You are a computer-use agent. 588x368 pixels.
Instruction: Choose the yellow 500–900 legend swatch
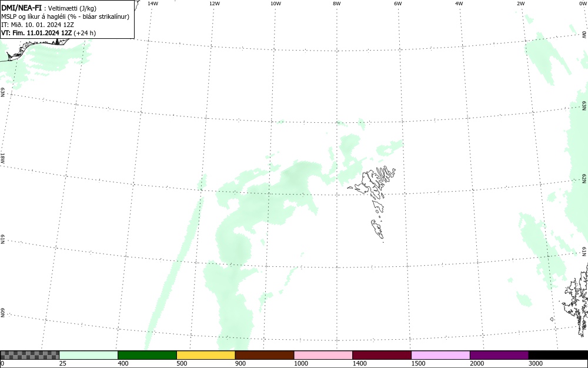click(x=206, y=355)
